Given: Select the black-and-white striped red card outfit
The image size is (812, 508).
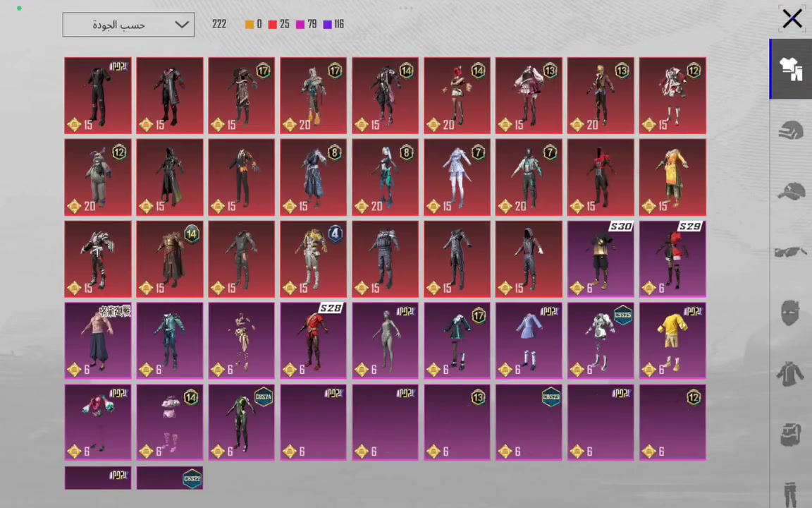Looking at the screenshot, I should click(x=98, y=259).
